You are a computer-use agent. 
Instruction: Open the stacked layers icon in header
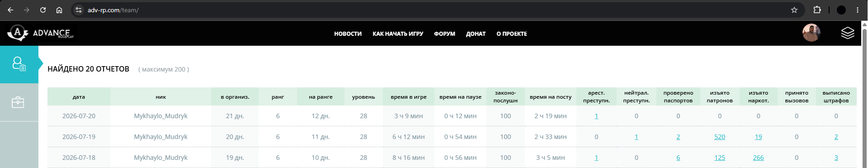tap(848, 33)
